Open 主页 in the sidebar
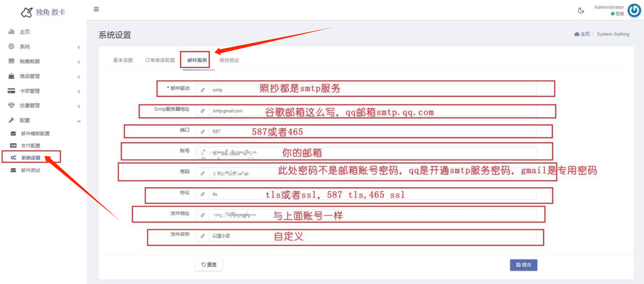 pos(25,32)
